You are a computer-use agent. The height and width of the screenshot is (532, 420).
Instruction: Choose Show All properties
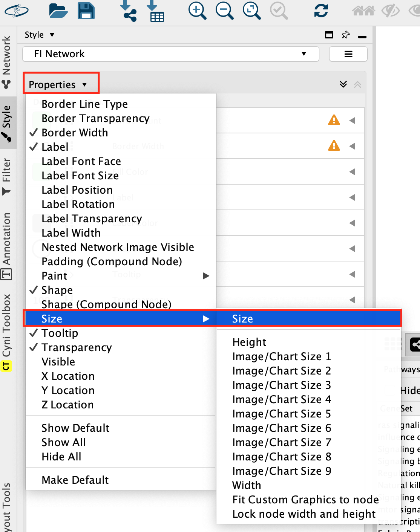63,442
